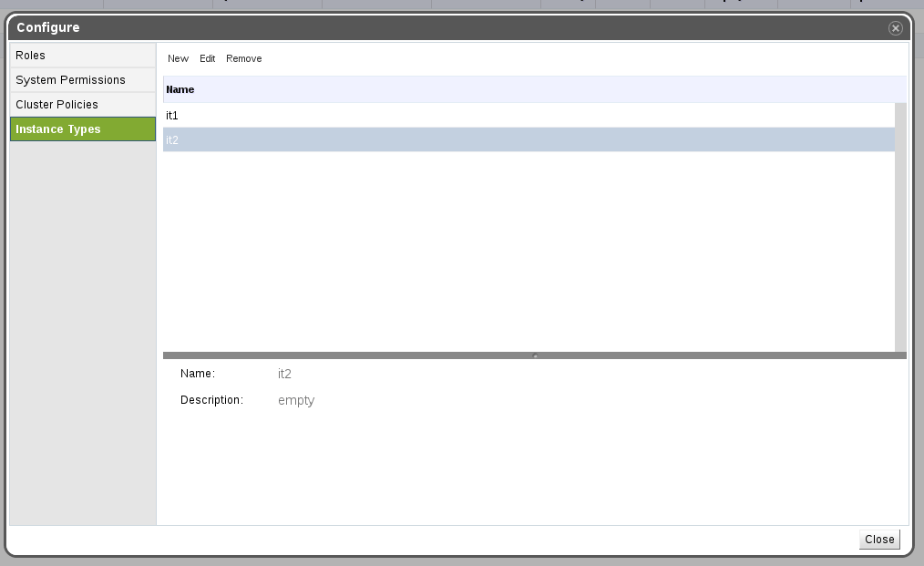The height and width of the screenshot is (566, 924).
Task: Select the it2 instance type row
Action: pos(529,139)
